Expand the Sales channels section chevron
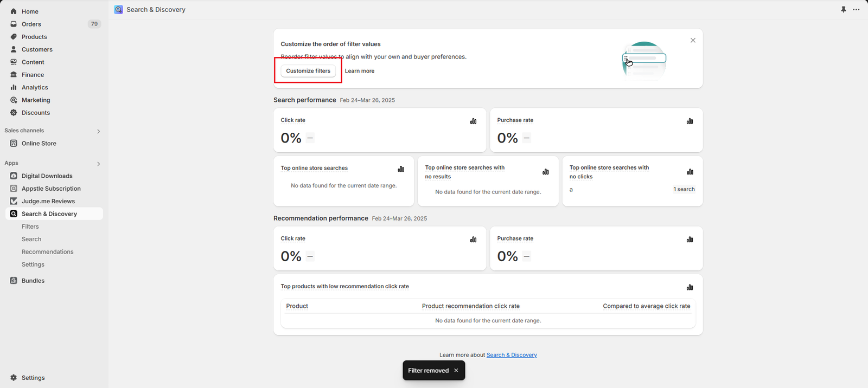 (98, 131)
